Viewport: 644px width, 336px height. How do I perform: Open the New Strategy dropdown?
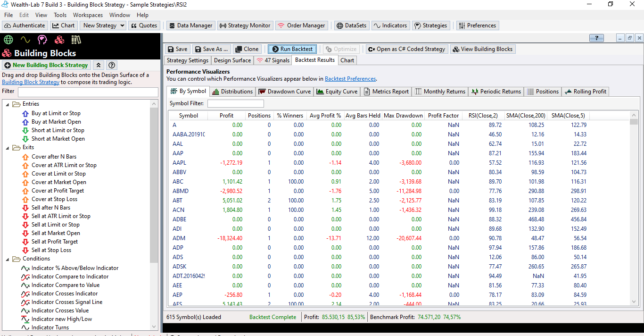tap(103, 25)
